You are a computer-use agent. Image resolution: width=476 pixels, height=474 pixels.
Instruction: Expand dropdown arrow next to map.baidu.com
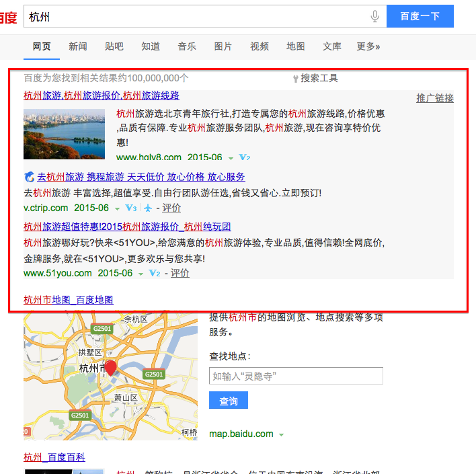[x=281, y=435]
